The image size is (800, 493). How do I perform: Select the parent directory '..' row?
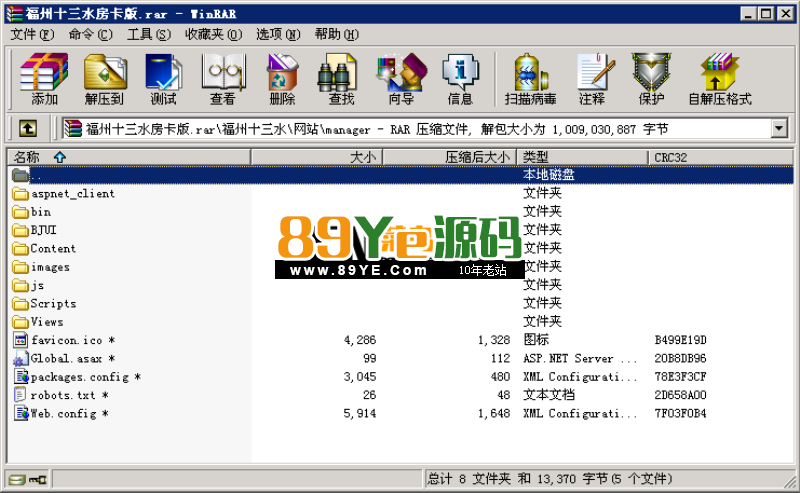coord(401,175)
